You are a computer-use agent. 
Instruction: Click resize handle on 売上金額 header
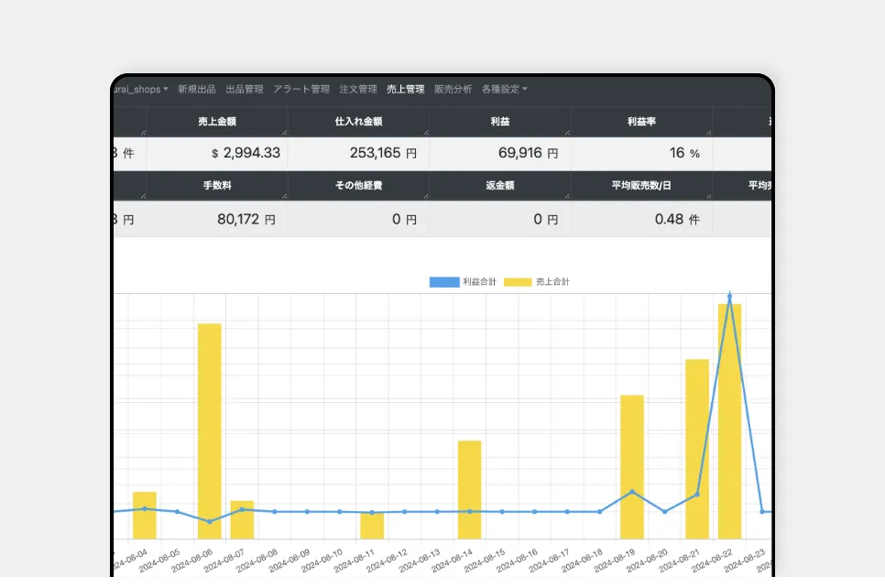click(283, 133)
